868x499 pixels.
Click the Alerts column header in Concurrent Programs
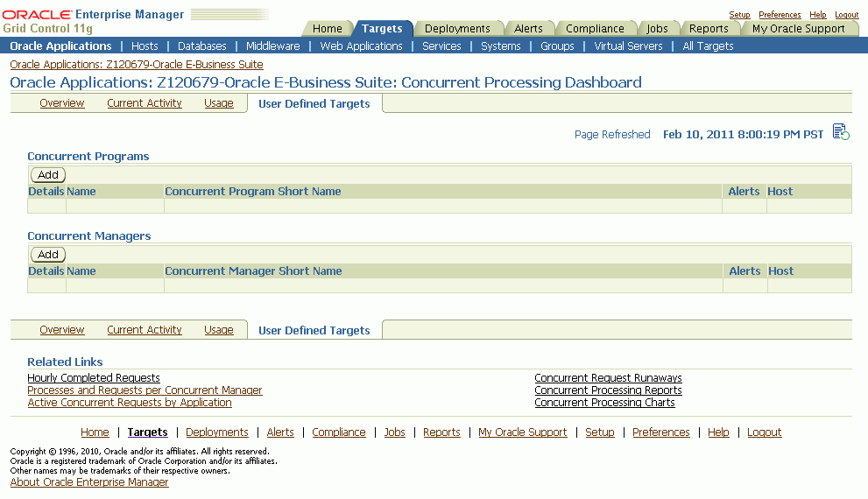744,192
